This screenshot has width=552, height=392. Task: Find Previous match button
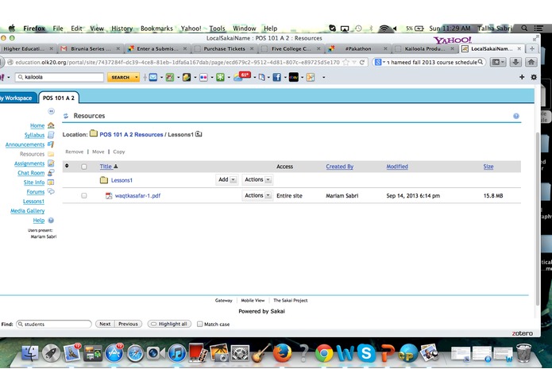(128, 324)
